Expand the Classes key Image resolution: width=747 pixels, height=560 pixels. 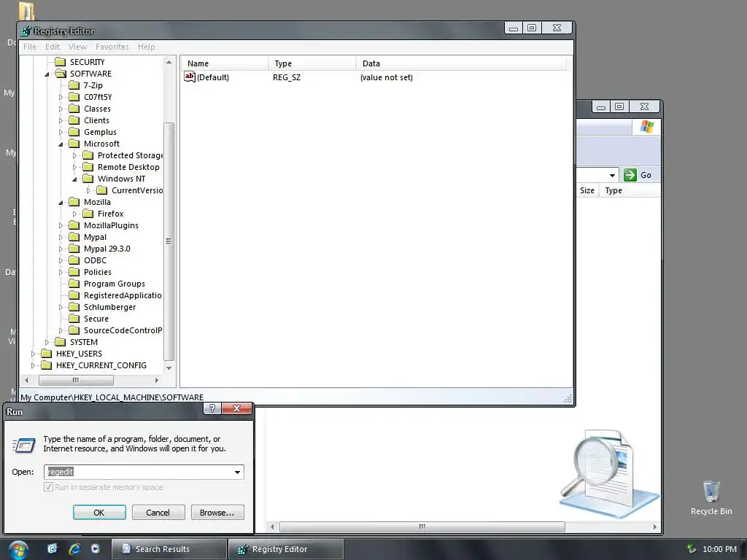[61, 109]
